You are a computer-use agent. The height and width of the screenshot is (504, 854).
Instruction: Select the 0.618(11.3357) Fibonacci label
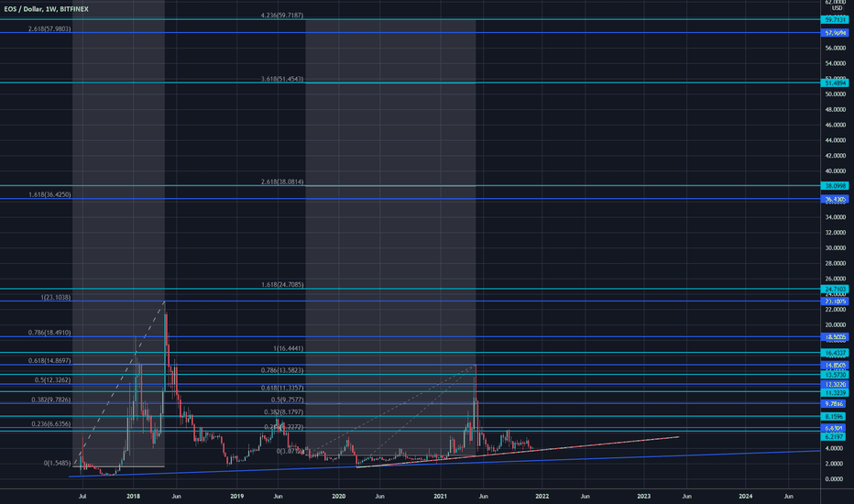pos(282,388)
